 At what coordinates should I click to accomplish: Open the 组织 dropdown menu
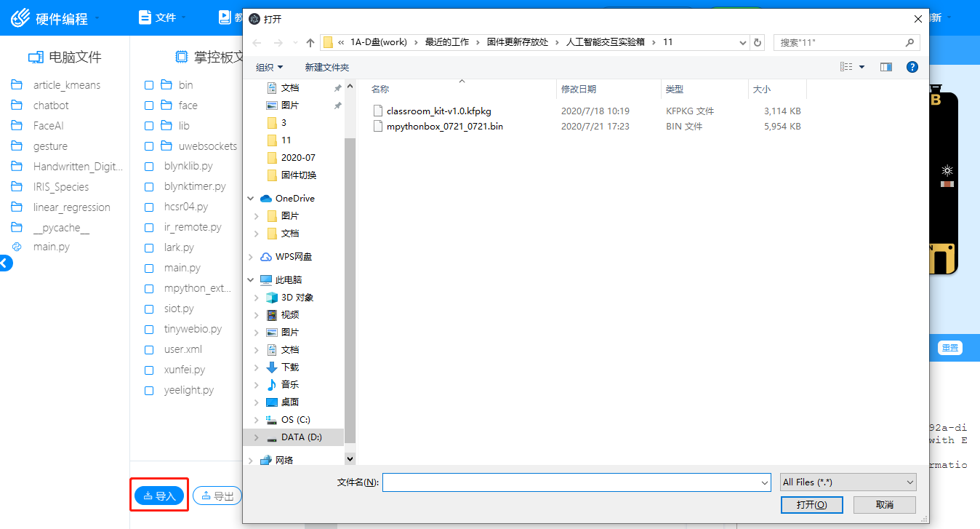(269, 67)
